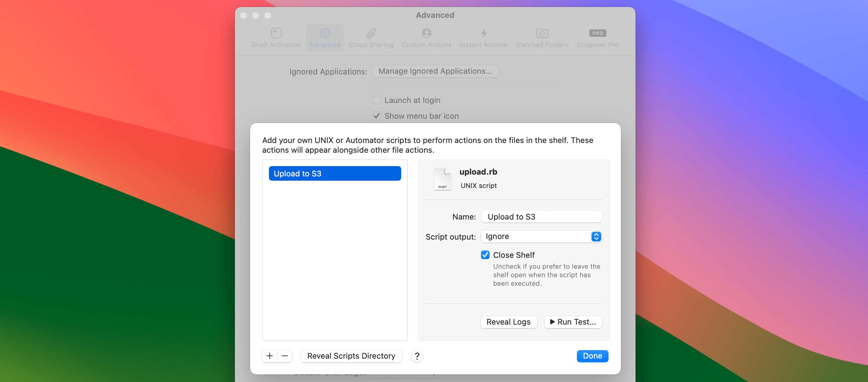The height and width of the screenshot is (382, 868).
Task: Switch to the Advanced tab
Action: [324, 37]
